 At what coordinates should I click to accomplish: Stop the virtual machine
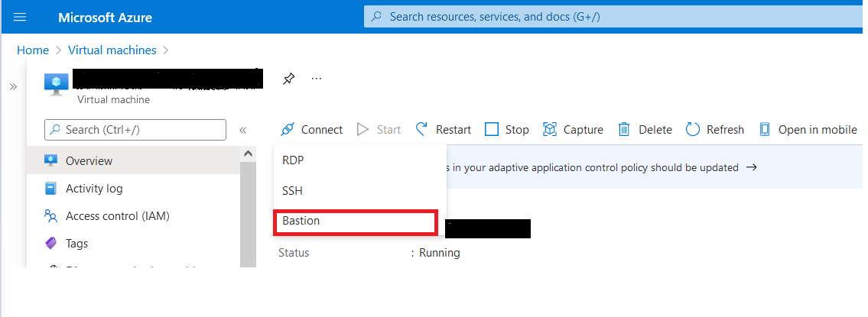(x=507, y=130)
